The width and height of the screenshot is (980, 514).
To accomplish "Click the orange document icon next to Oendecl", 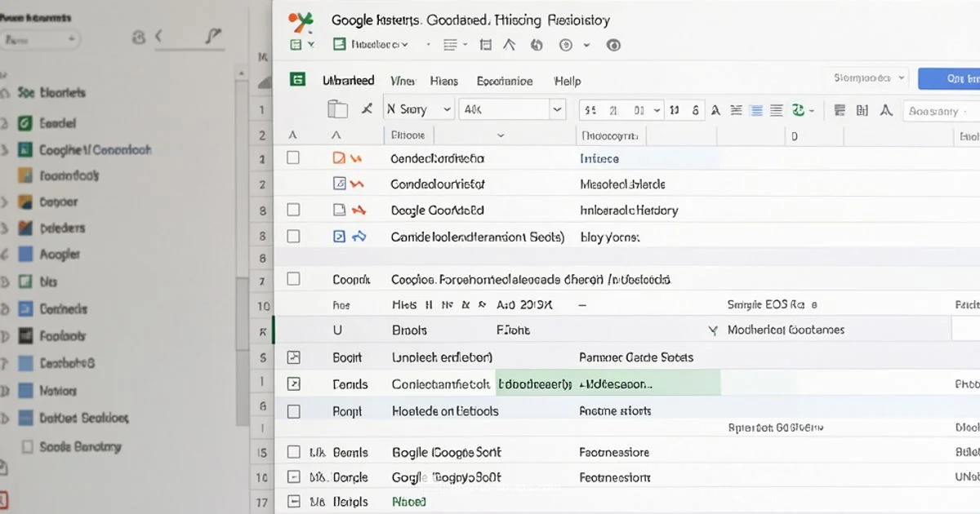I will (x=340, y=158).
